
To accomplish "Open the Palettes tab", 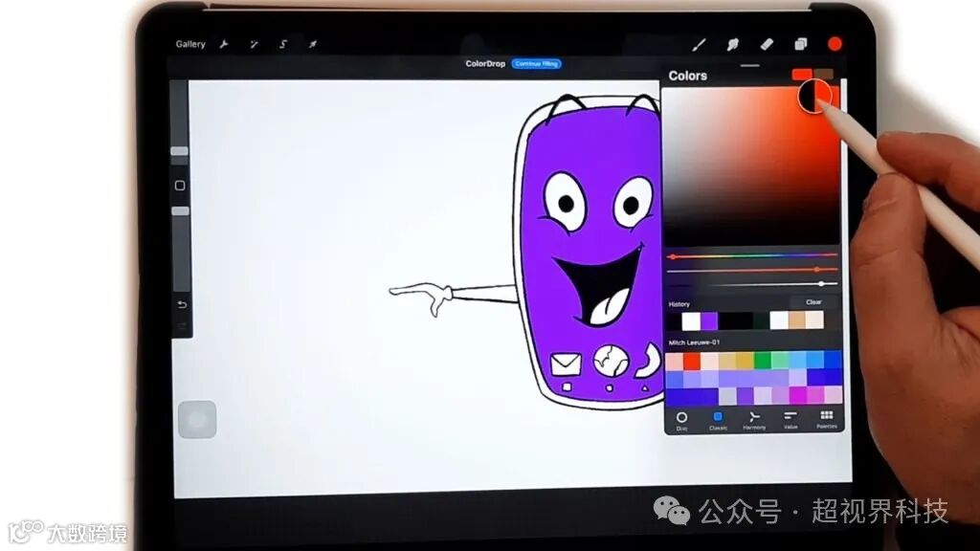I will (826, 419).
